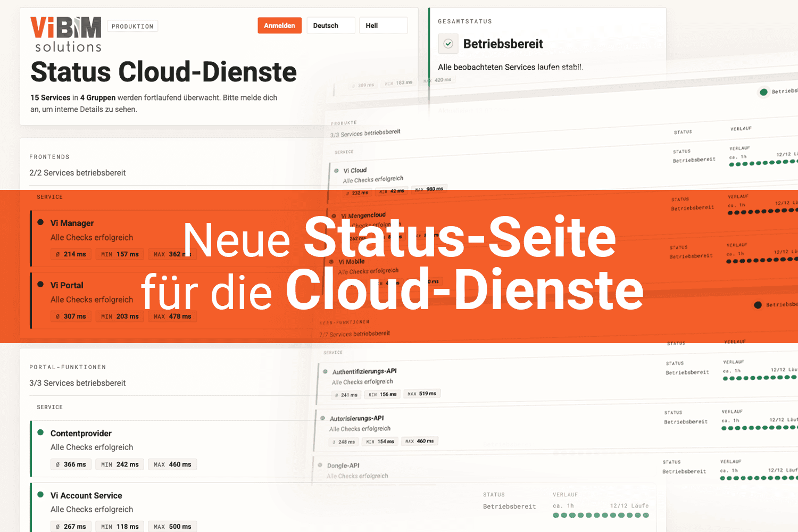Click the FRONTENDS group label
The height and width of the screenshot is (532, 798).
49,157
